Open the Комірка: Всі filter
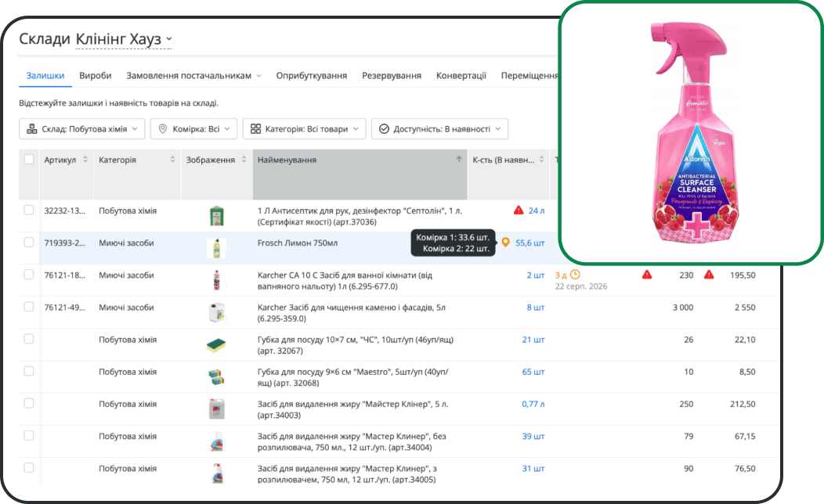This screenshot has width=824, height=504. pyautogui.click(x=193, y=128)
